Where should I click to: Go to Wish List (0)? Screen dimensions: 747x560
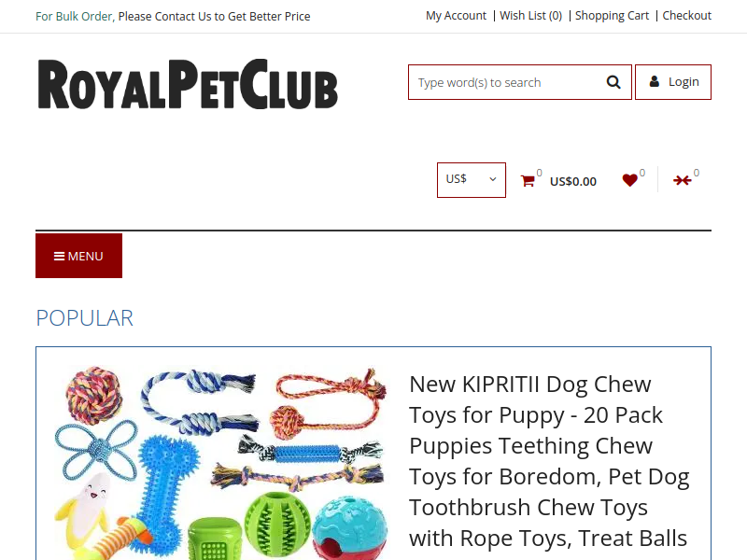click(530, 16)
